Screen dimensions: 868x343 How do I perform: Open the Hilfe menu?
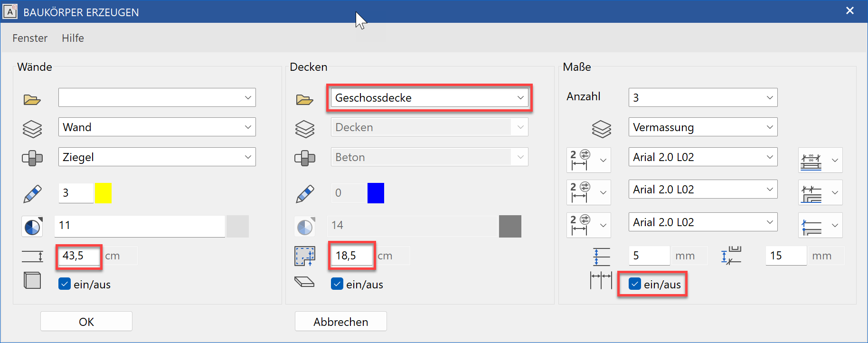pos(73,38)
